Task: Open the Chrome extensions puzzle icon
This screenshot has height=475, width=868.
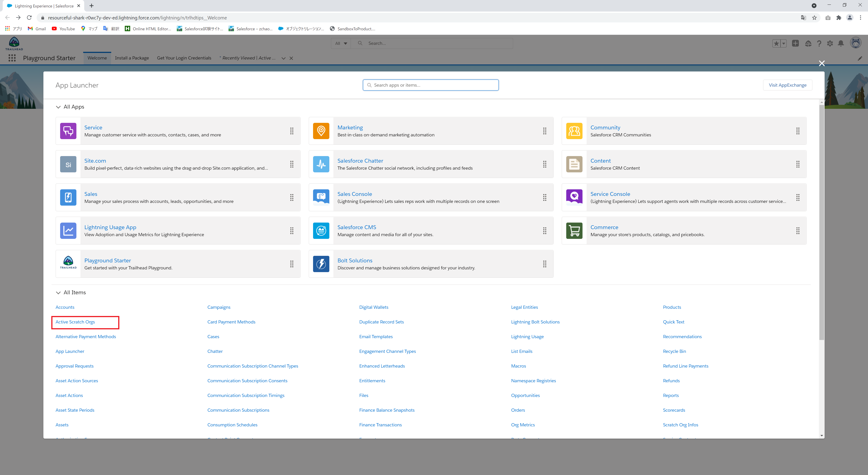Action: [839, 18]
